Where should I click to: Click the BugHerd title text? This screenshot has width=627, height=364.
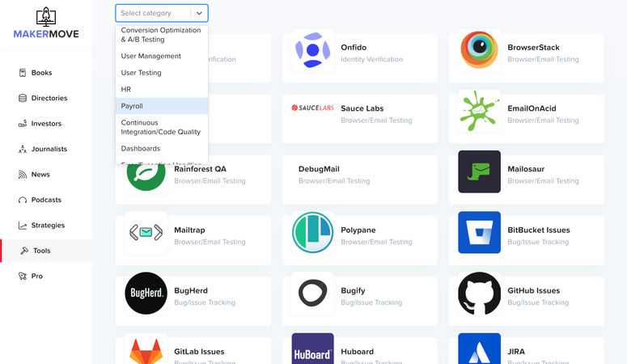click(x=191, y=291)
